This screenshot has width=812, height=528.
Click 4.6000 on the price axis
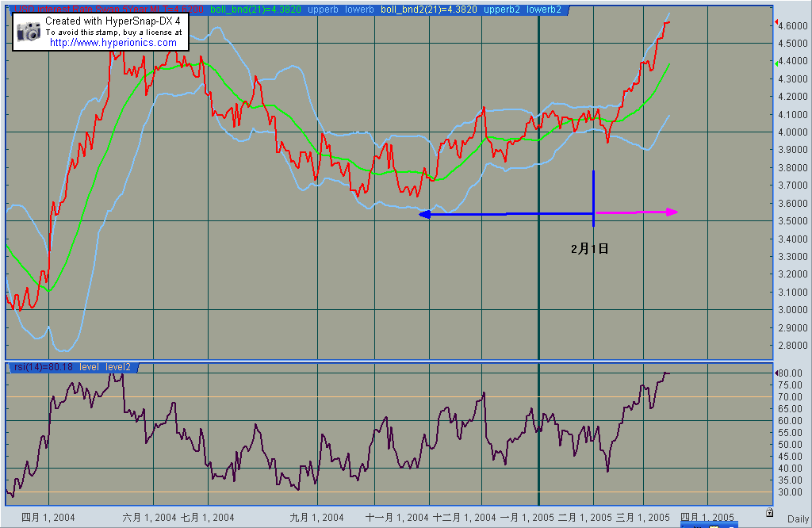pyautogui.click(x=793, y=25)
